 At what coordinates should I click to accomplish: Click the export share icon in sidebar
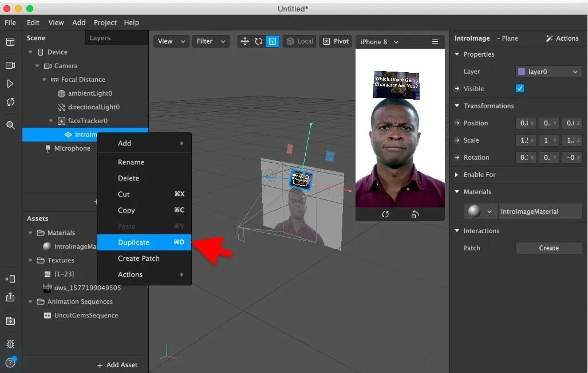(x=10, y=297)
